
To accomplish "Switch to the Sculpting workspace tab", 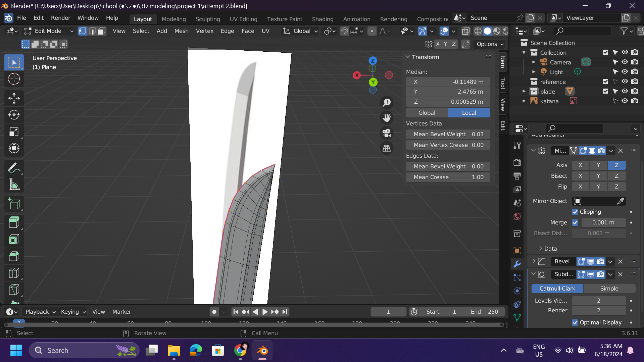I will [x=207, y=19].
